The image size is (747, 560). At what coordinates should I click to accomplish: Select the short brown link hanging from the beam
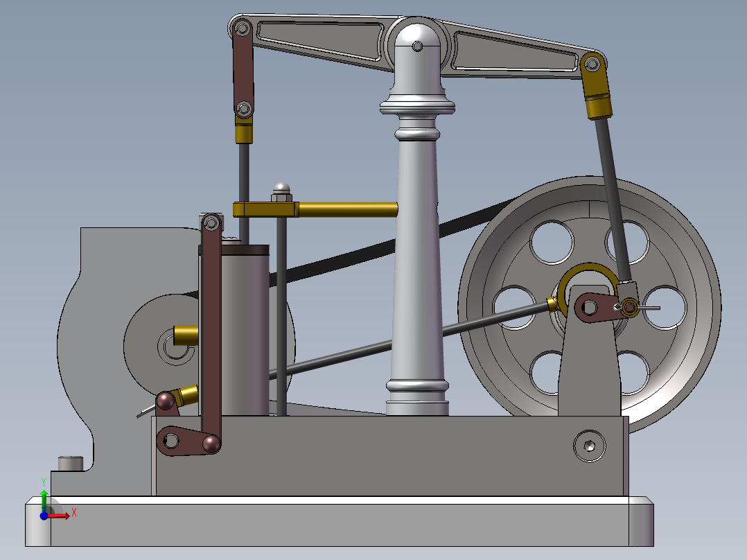point(243,69)
